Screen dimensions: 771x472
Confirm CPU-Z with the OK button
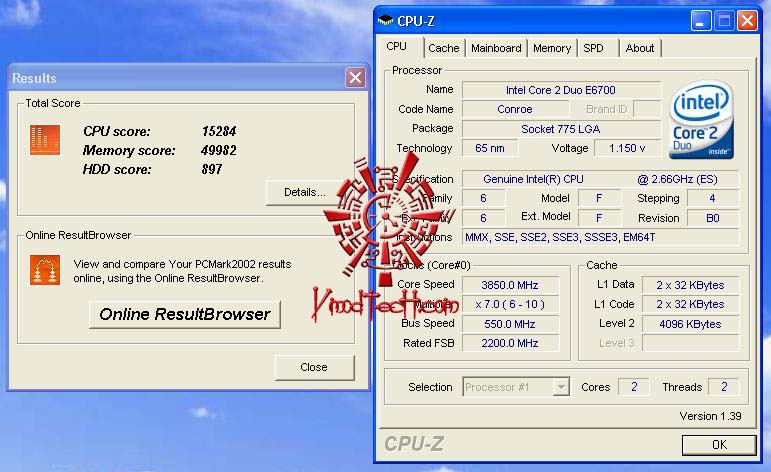[x=719, y=444]
